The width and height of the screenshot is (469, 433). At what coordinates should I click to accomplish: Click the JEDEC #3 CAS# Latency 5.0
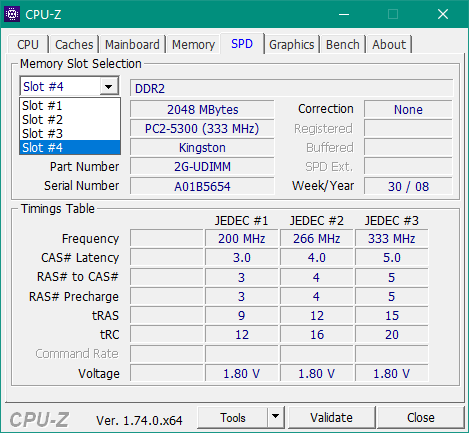point(392,258)
